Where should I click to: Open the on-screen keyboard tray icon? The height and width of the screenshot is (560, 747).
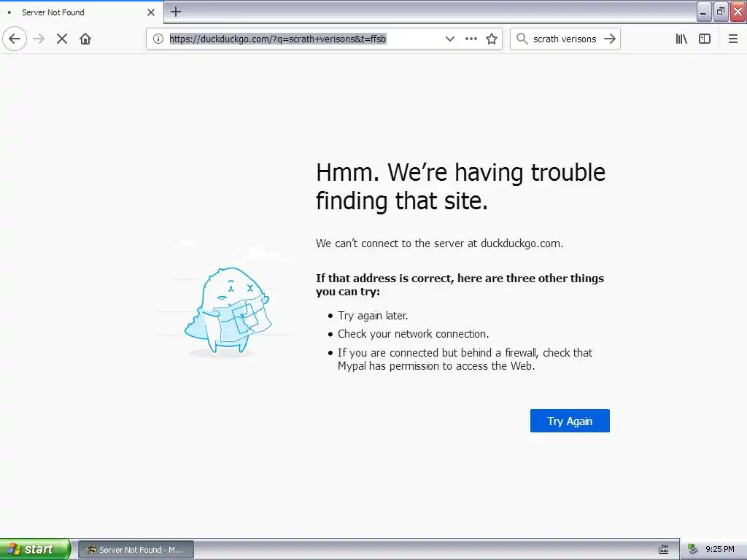[x=664, y=550]
